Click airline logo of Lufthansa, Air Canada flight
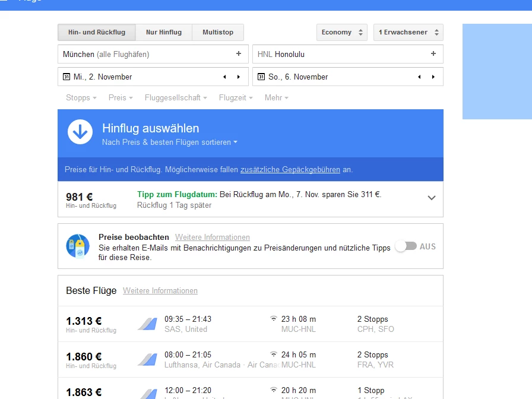The width and height of the screenshot is (532, 399). (x=148, y=359)
